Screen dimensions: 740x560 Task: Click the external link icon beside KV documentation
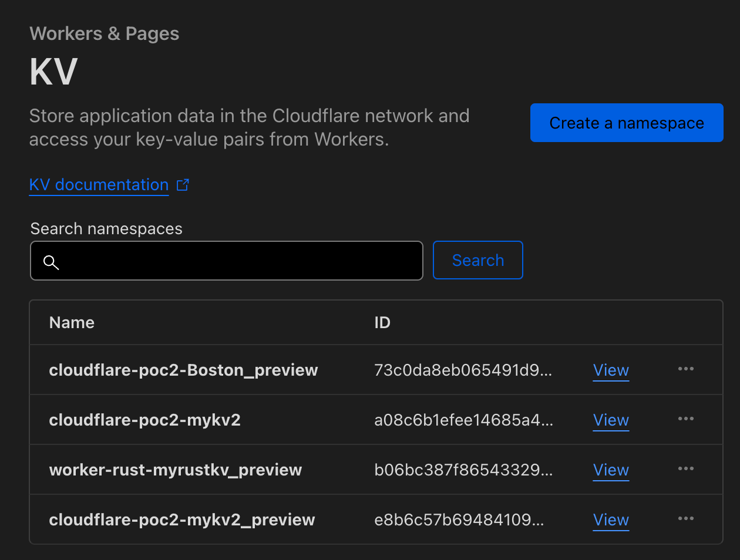183,185
